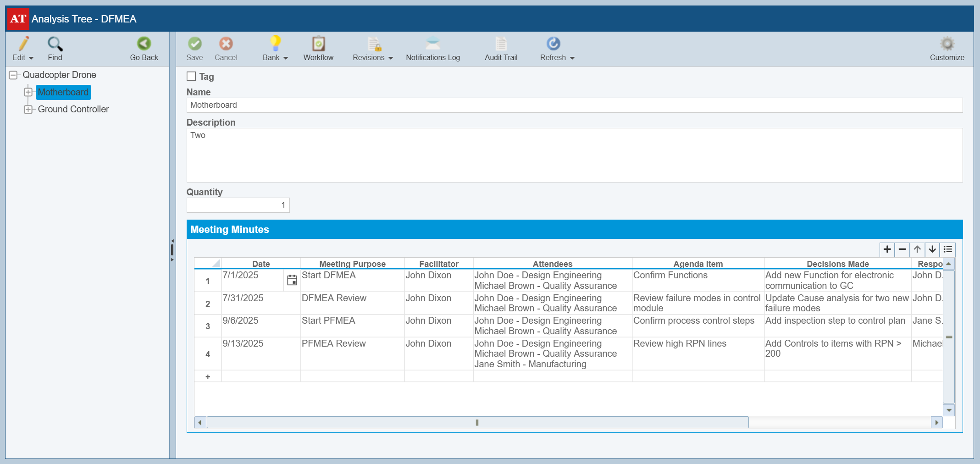This screenshot has height=464, width=980.
Task: Add a row with plus button
Action: [x=887, y=249]
